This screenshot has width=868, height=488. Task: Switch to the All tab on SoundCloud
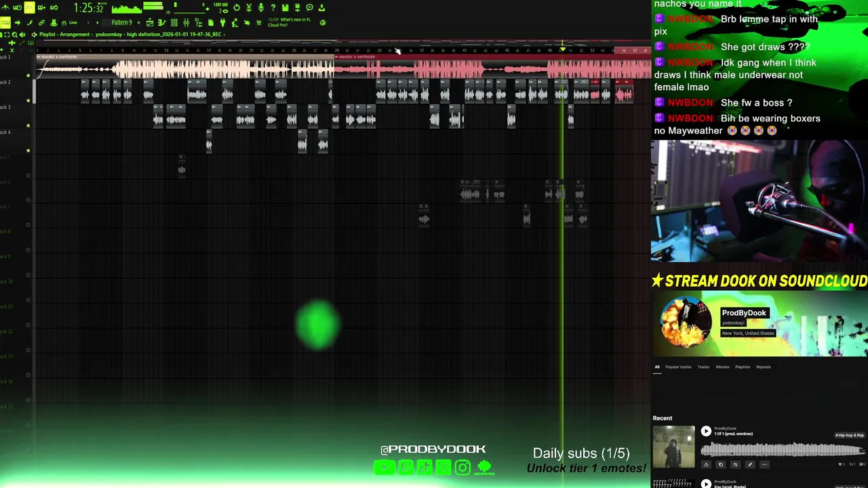pyautogui.click(x=656, y=367)
